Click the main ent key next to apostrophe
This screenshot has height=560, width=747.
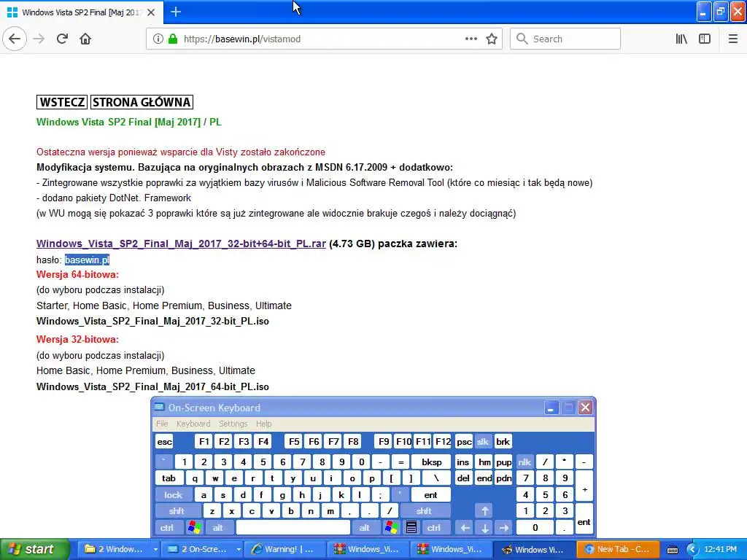430,495
